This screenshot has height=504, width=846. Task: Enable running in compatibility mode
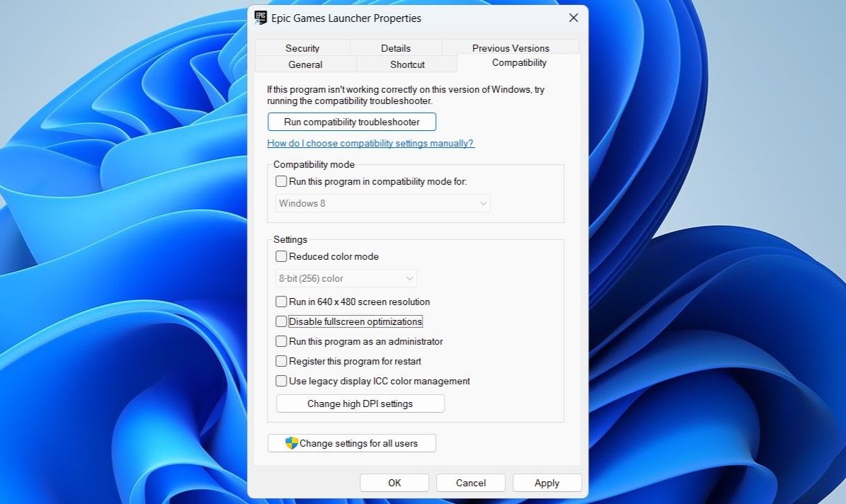coord(281,182)
